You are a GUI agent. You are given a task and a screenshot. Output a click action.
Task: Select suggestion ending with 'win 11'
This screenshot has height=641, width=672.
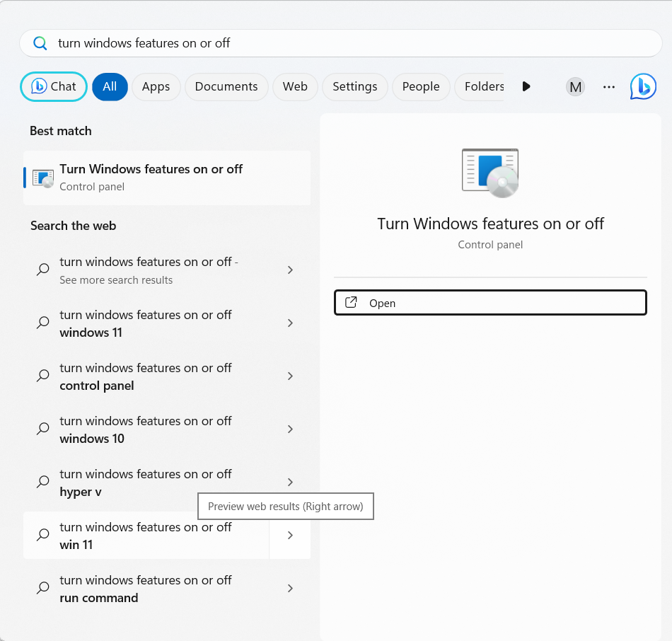pos(146,536)
